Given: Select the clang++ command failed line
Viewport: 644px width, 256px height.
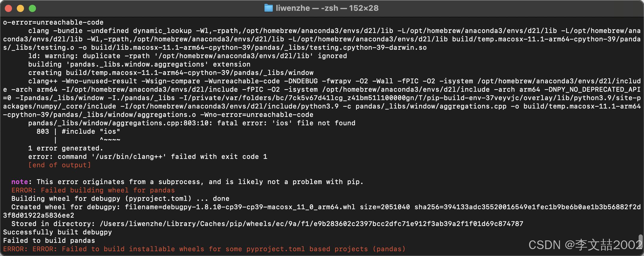Looking at the screenshot, I should pos(148,156).
